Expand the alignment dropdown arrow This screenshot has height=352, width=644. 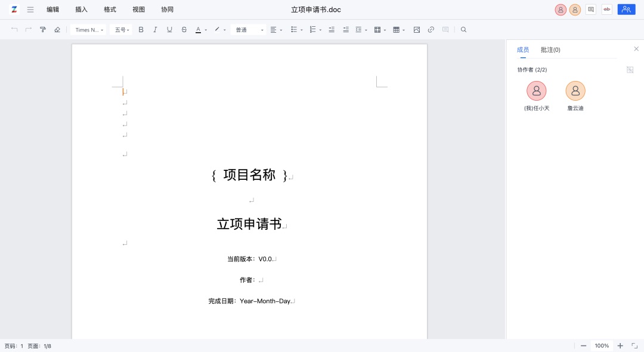click(x=281, y=30)
